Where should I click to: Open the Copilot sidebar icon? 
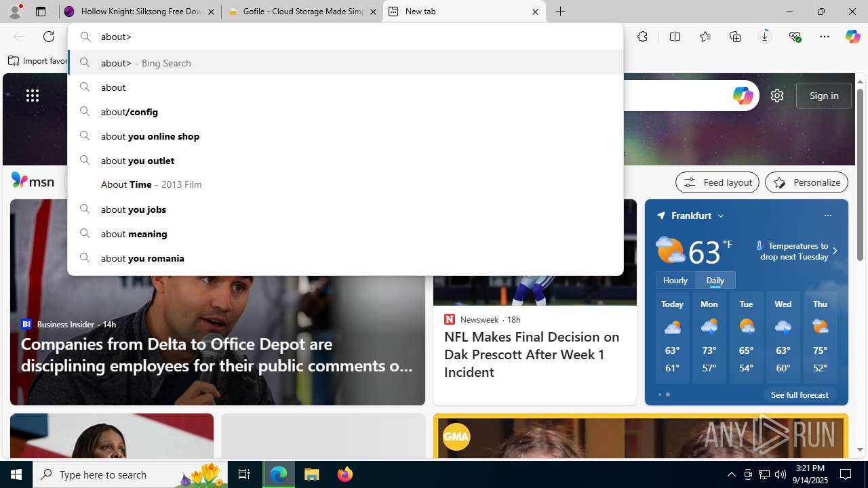click(852, 37)
